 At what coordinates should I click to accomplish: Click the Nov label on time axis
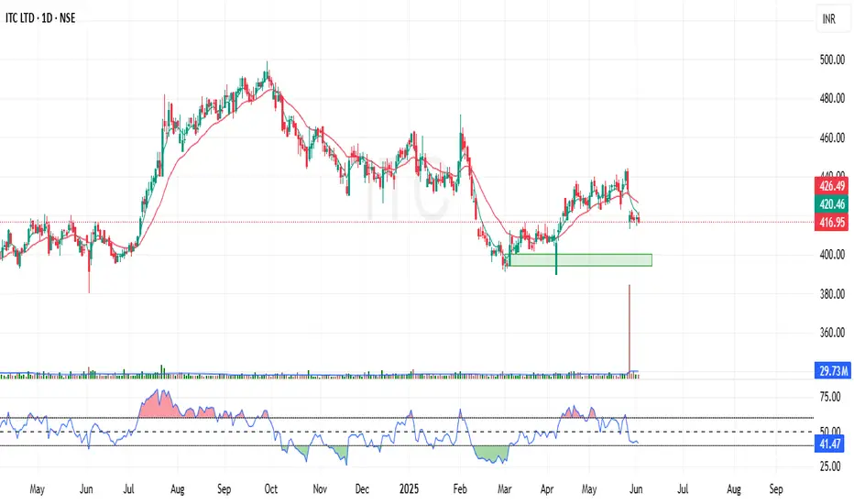click(320, 488)
